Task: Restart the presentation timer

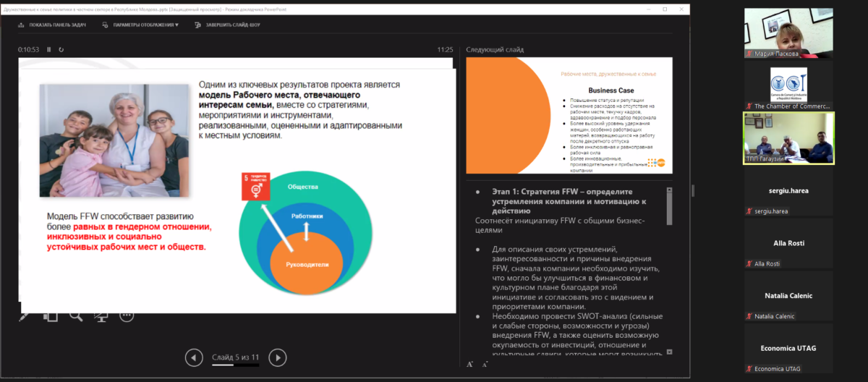Action: (61, 49)
